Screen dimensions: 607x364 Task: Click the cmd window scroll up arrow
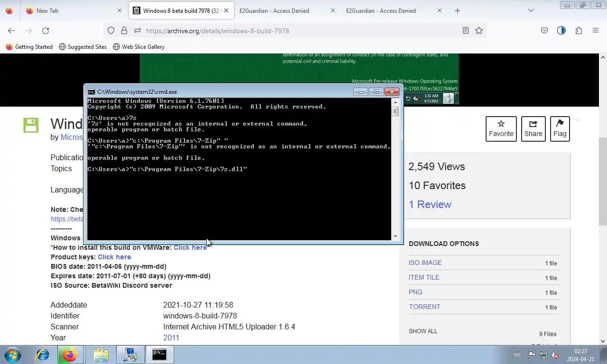click(x=395, y=102)
